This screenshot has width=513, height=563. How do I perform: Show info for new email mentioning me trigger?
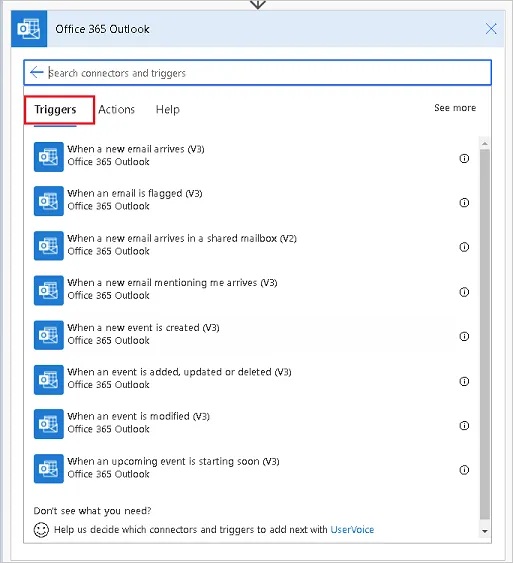[464, 292]
